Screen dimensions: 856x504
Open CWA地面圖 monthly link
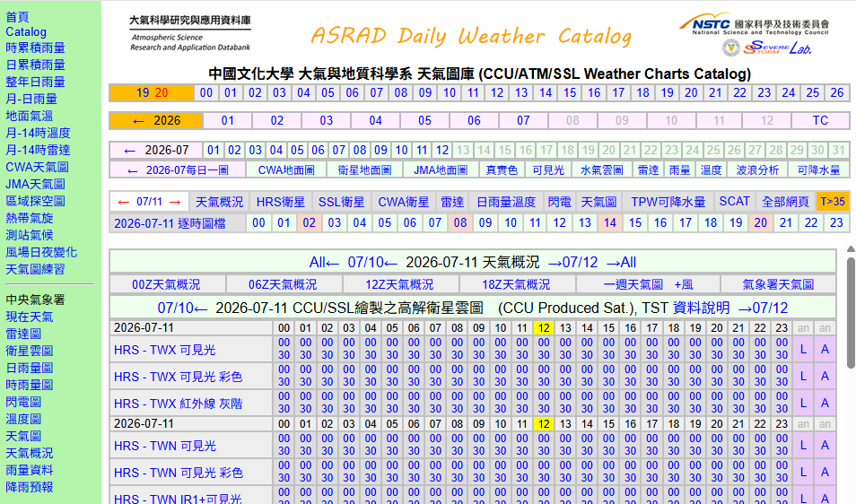click(x=286, y=170)
